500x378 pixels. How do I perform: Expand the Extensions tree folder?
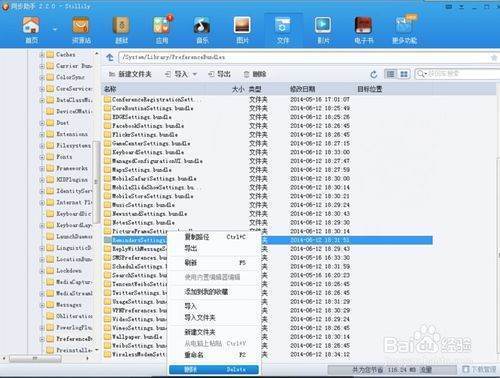42,134
